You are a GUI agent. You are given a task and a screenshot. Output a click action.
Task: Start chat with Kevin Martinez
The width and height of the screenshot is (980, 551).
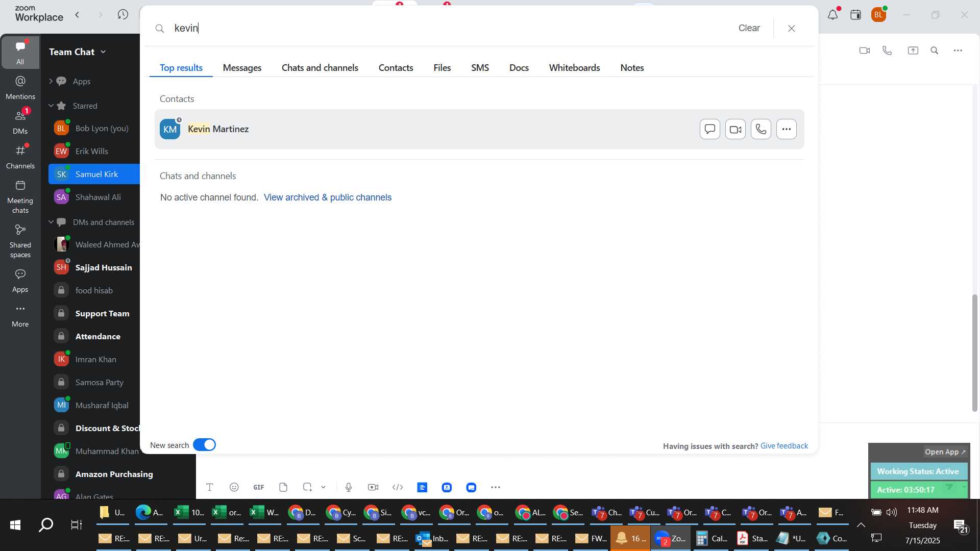tap(709, 130)
